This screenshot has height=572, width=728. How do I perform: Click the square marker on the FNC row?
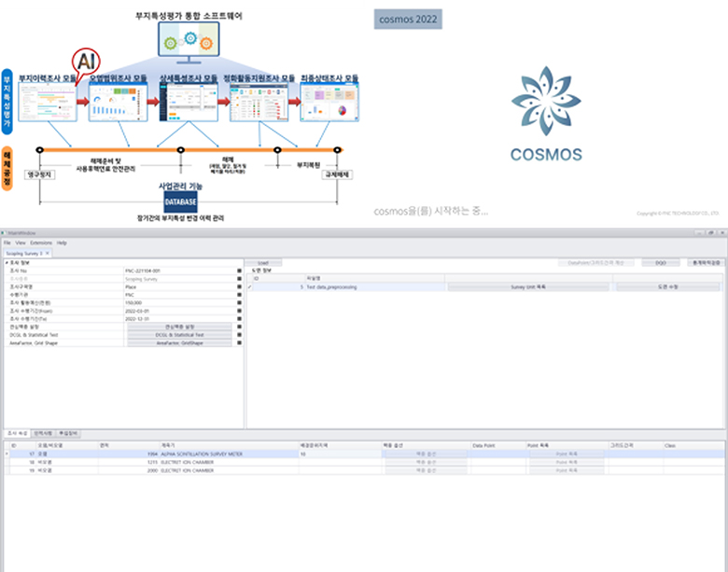point(240,295)
